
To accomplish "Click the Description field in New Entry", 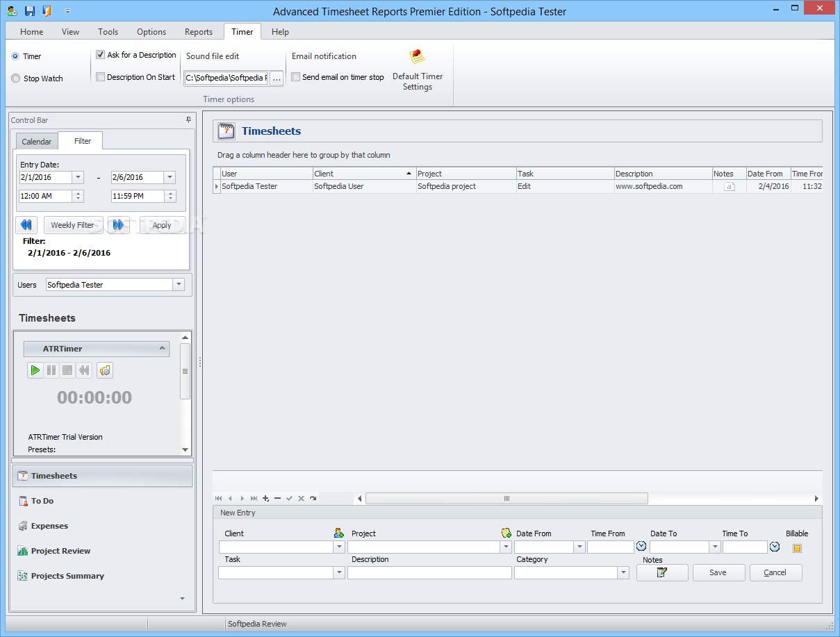I will point(429,573).
